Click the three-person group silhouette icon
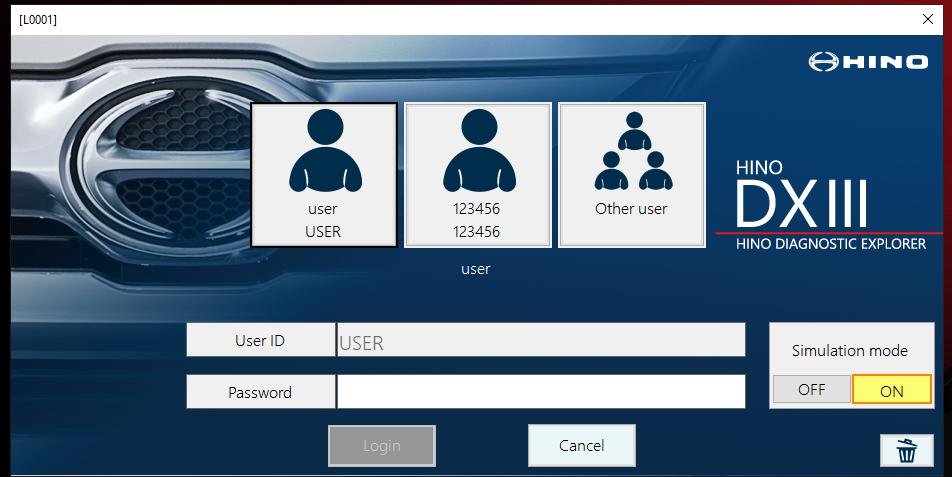952x477 pixels. 631,152
